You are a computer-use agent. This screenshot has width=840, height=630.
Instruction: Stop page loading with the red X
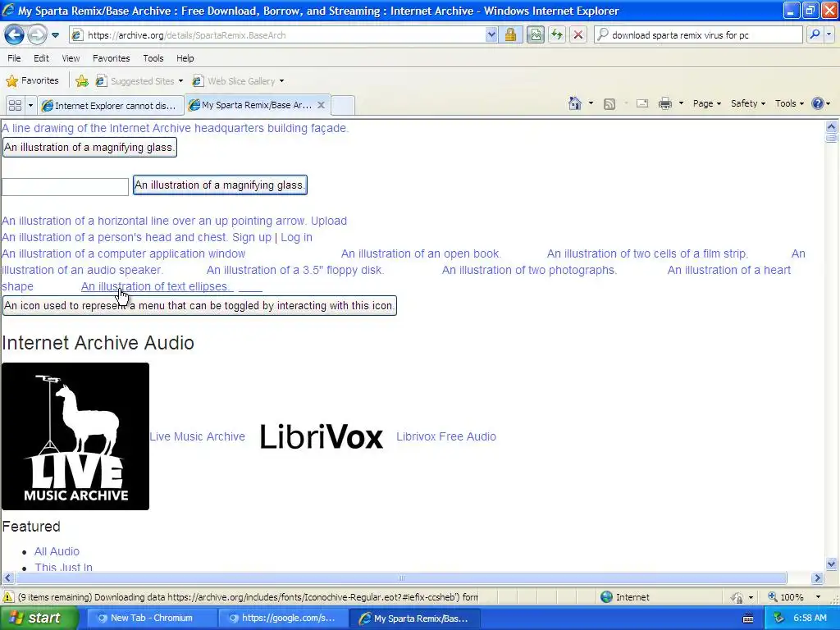click(578, 35)
